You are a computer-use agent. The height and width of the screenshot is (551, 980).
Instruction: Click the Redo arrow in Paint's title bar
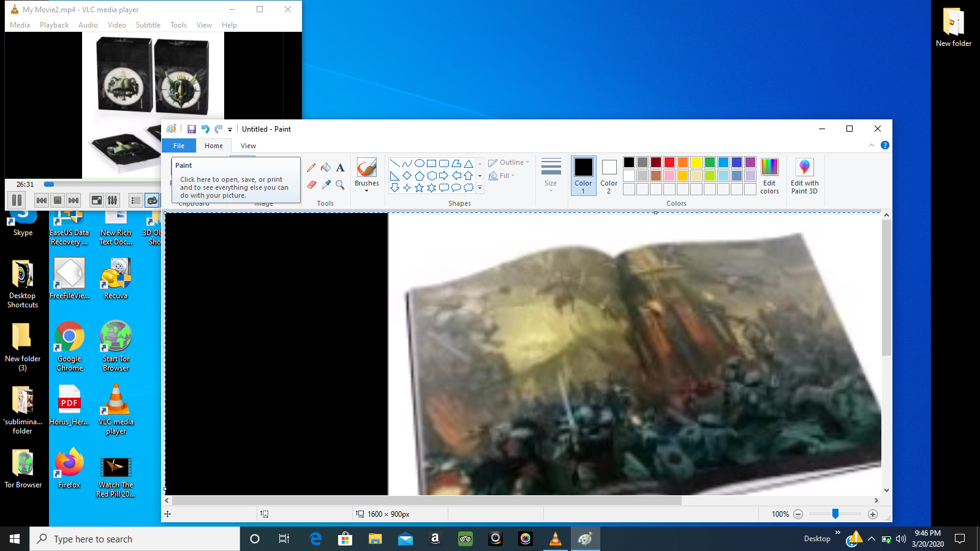[218, 129]
